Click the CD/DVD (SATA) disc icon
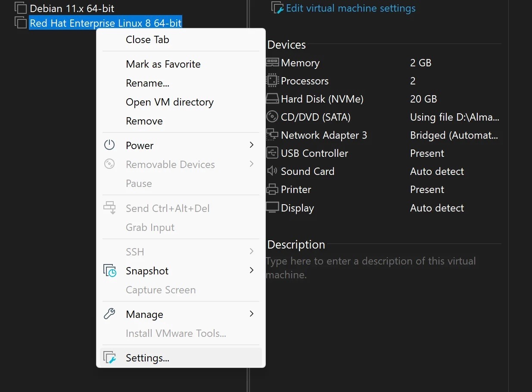The width and height of the screenshot is (532, 392). [272, 117]
